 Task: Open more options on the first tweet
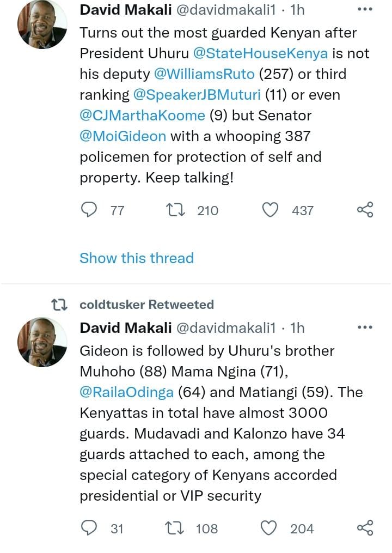point(365,10)
